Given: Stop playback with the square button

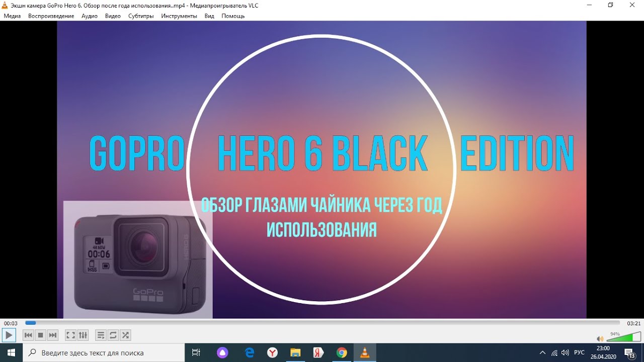Looking at the screenshot, I should [x=41, y=335].
